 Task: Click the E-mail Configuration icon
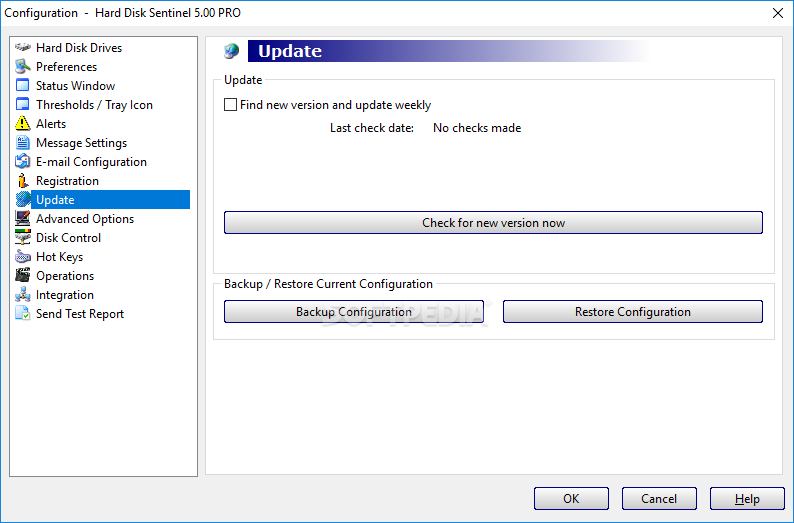[22, 162]
